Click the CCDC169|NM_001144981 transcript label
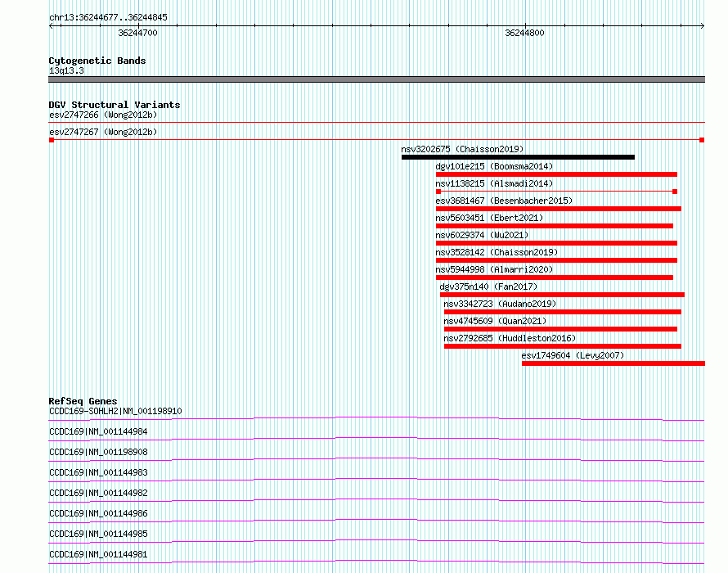 point(98,554)
